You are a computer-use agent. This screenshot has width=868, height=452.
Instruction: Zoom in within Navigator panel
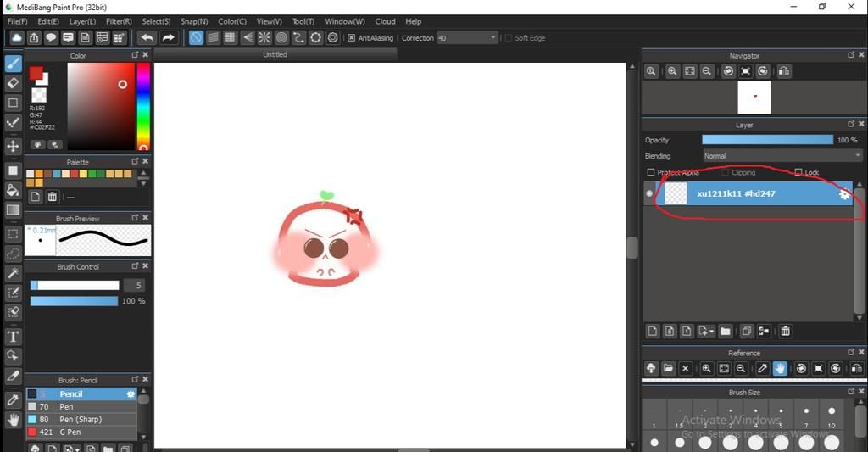pos(672,71)
